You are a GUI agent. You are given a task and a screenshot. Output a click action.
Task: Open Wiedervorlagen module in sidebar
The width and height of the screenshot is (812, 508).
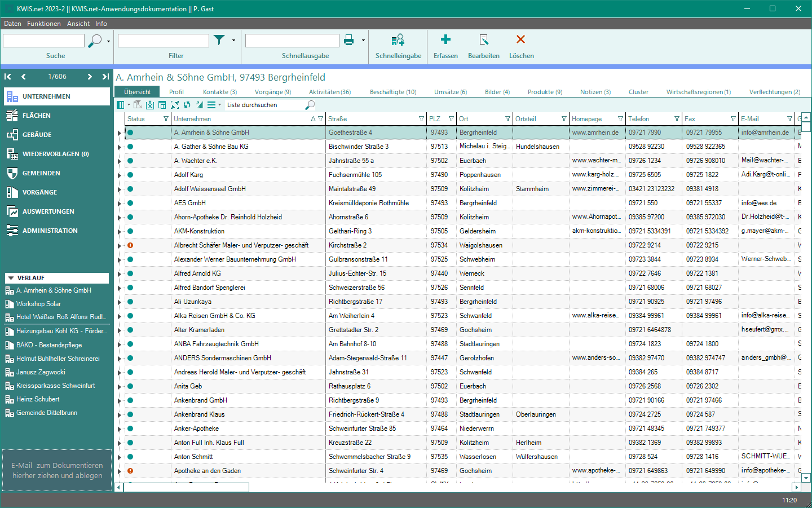click(56, 154)
